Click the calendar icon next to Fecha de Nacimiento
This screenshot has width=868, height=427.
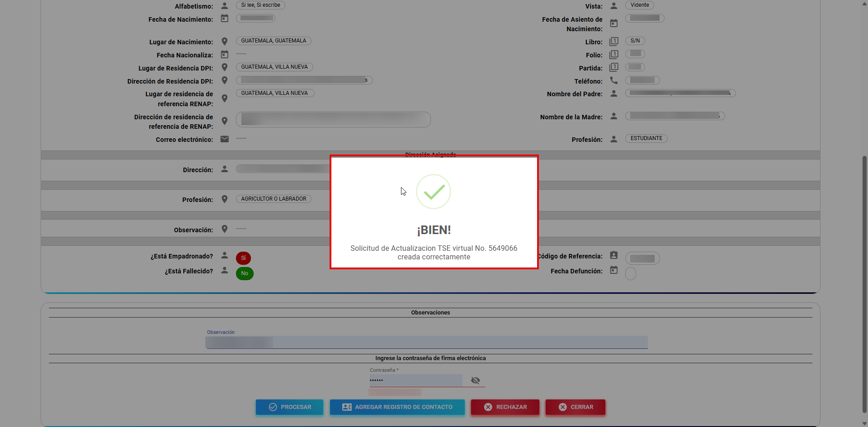tap(224, 19)
